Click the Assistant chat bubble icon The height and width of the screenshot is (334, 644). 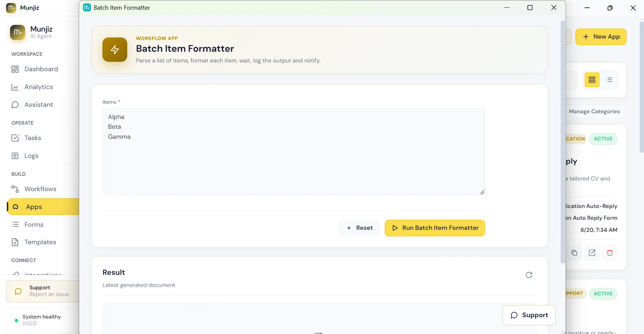click(15, 105)
